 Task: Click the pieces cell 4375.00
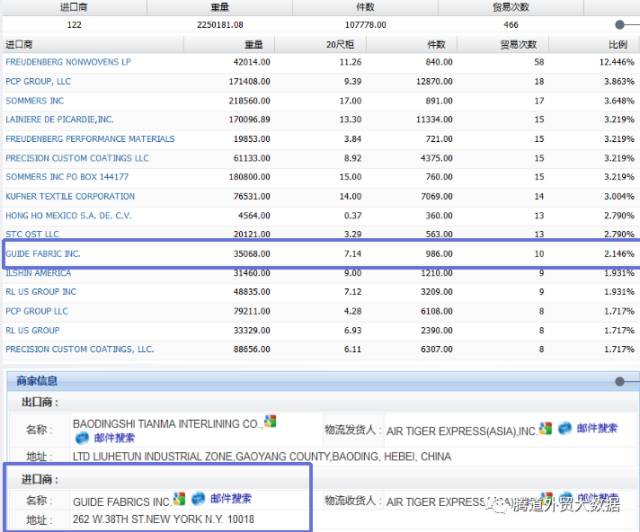pyautogui.click(x=437, y=158)
